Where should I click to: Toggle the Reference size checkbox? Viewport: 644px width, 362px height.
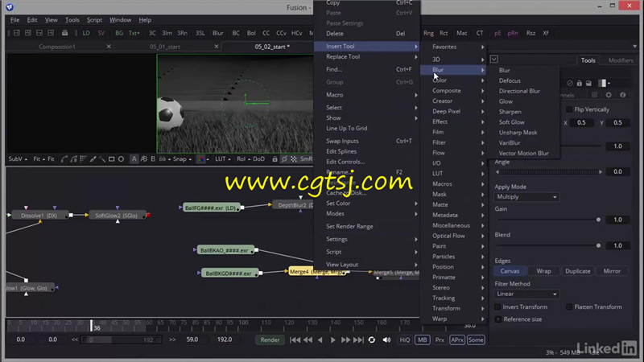point(497,319)
